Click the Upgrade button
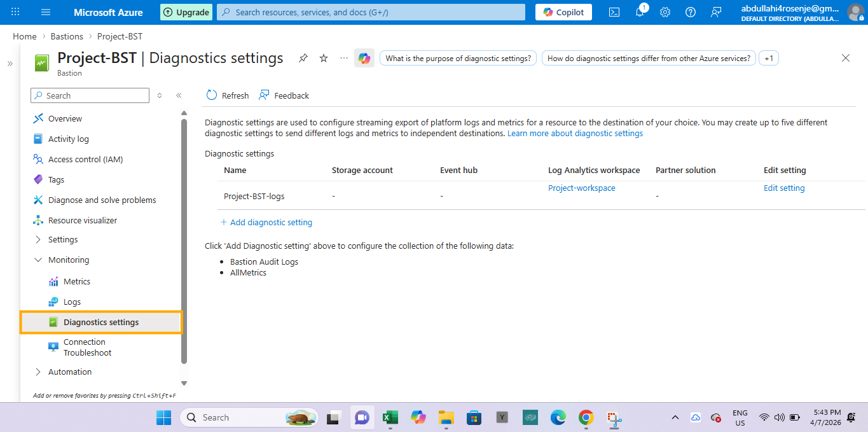This screenshot has height=432, width=868. (186, 12)
